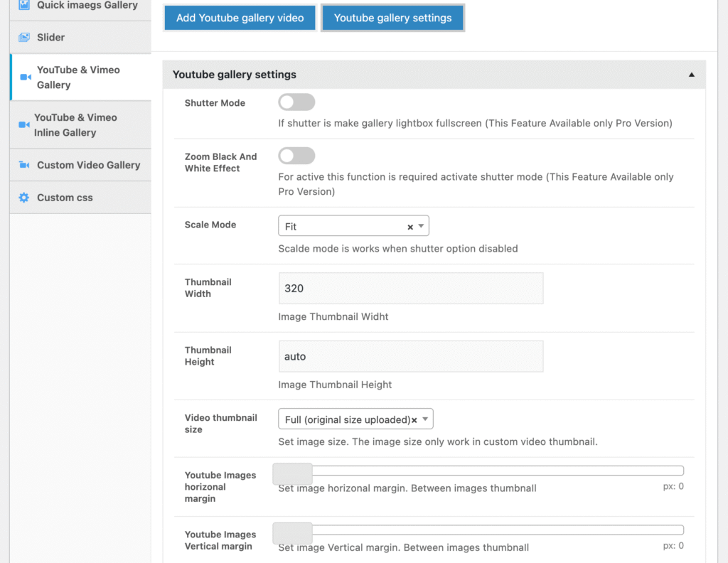
Task: Switch to Custom css tab
Action: coord(65,198)
